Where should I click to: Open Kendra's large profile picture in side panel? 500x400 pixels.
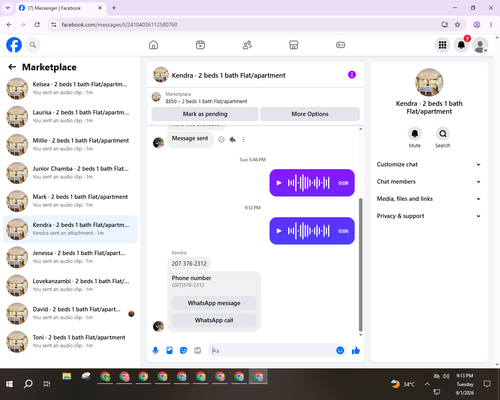(429, 82)
